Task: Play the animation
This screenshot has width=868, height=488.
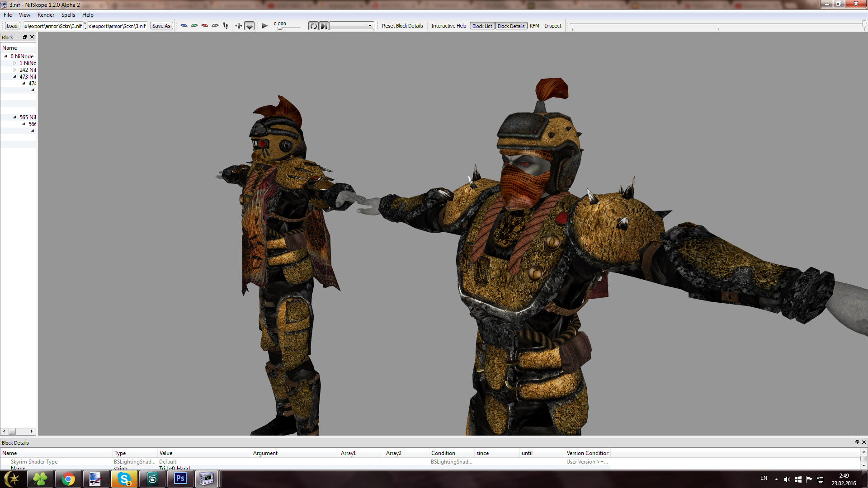Action: coord(265,26)
